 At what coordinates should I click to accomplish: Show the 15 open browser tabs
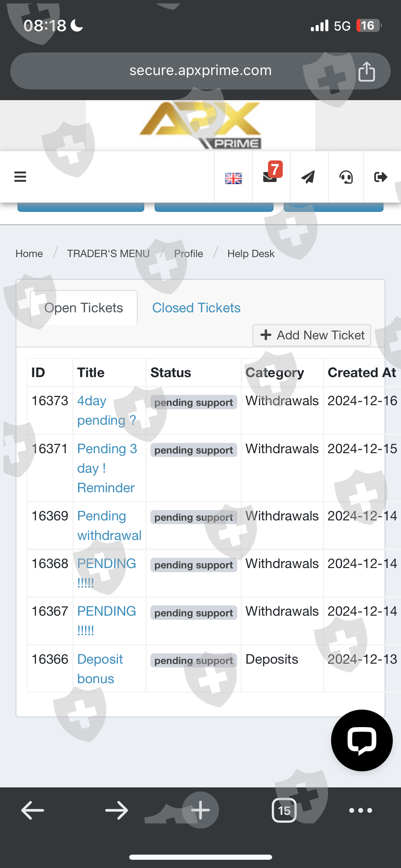point(284,810)
